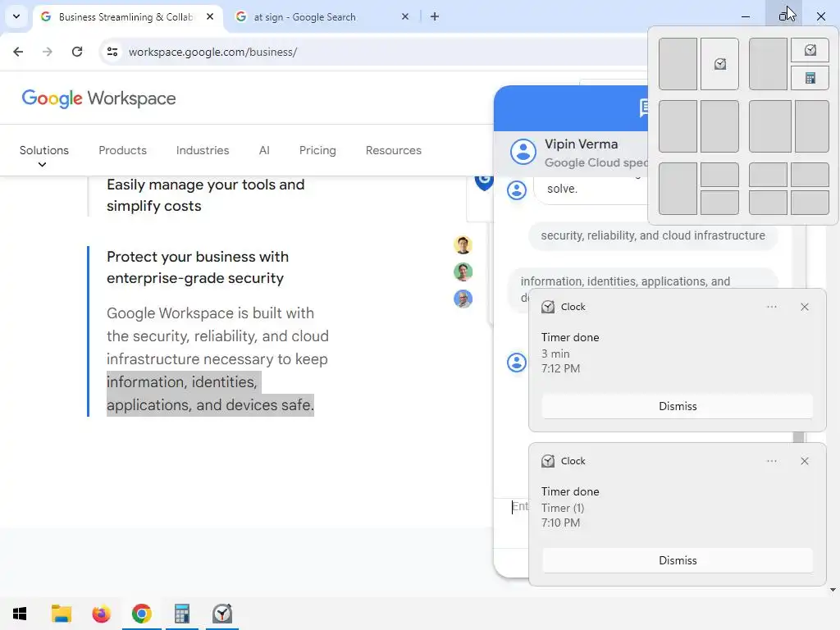Go to the Pricing page
This screenshot has height=630, width=840.
click(x=317, y=151)
